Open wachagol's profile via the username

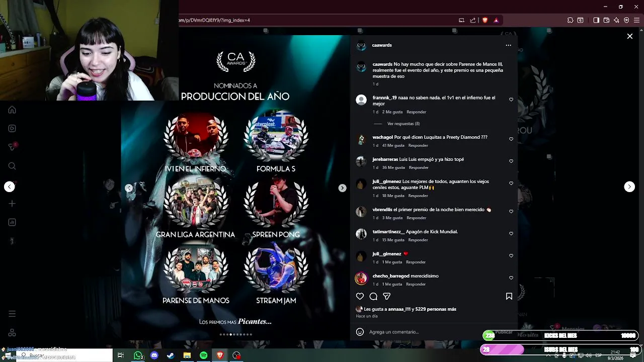click(x=382, y=137)
